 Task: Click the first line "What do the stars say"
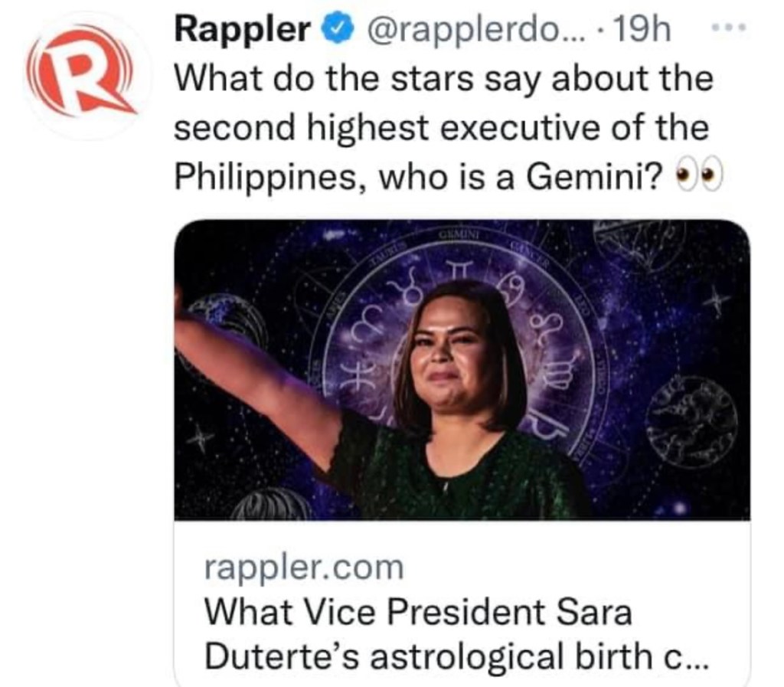tap(443, 78)
